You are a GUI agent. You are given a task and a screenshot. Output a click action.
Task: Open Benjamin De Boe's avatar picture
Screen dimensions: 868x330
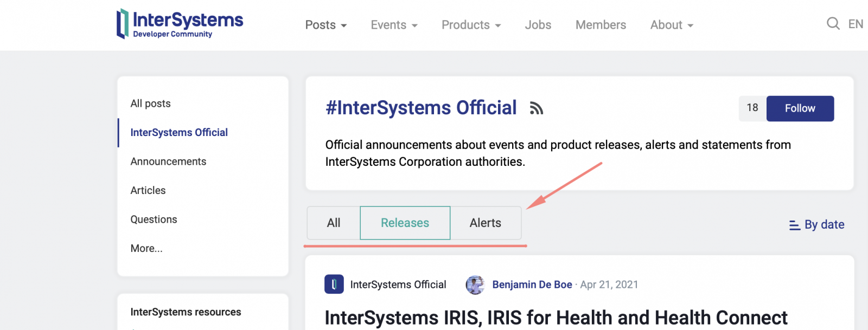475,285
